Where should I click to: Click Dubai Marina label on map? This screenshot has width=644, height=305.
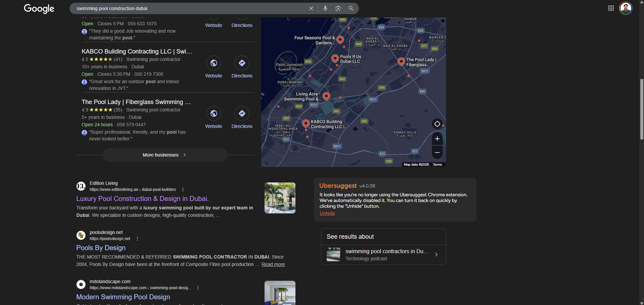(290, 84)
